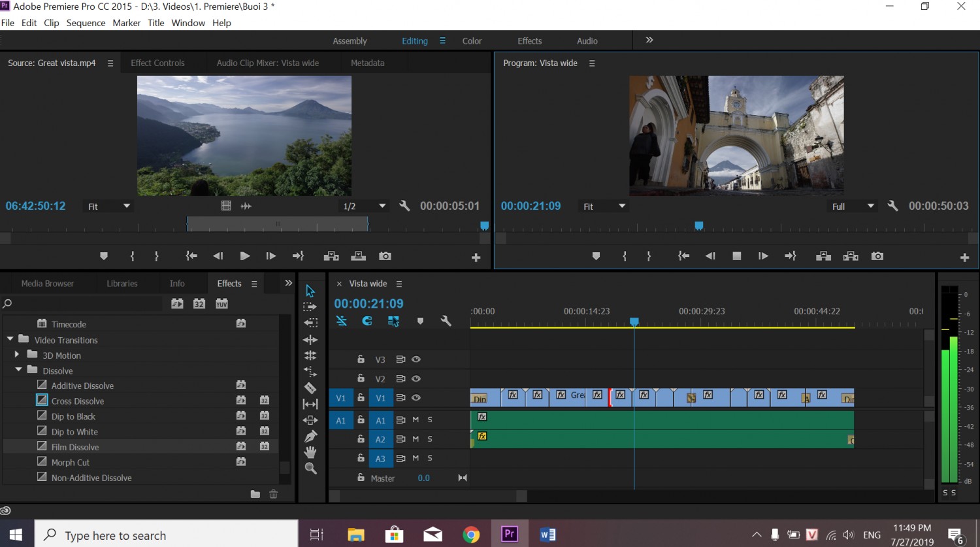This screenshot has height=547, width=980.
Task: Play the clip in Source monitor
Action: (x=245, y=256)
